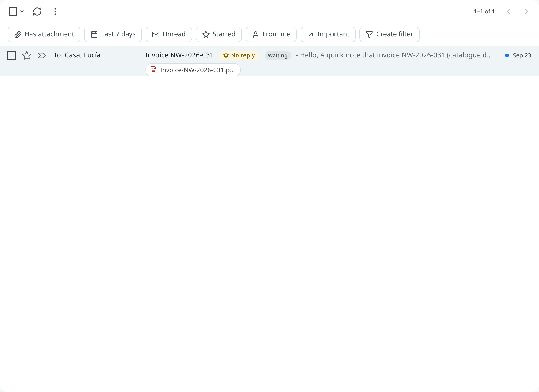The width and height of the screenshot is (539, 392).
Task: Go to the next page of results
Action: pos(526,11)
